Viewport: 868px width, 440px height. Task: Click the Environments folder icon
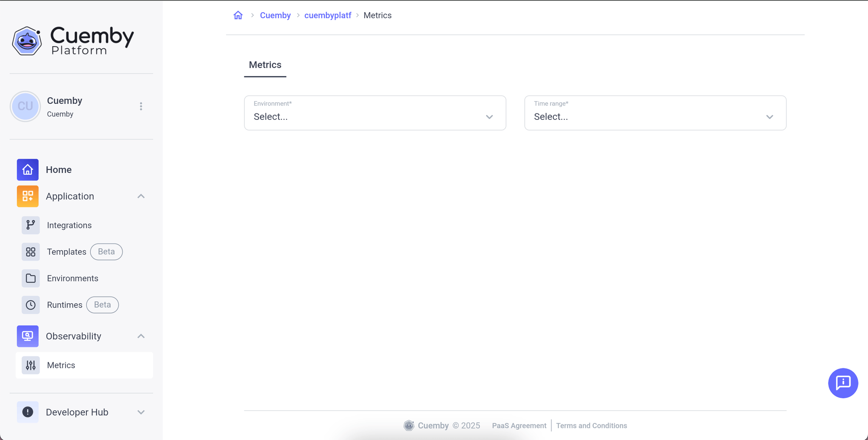pyautogui.click(x=30, y=278)
